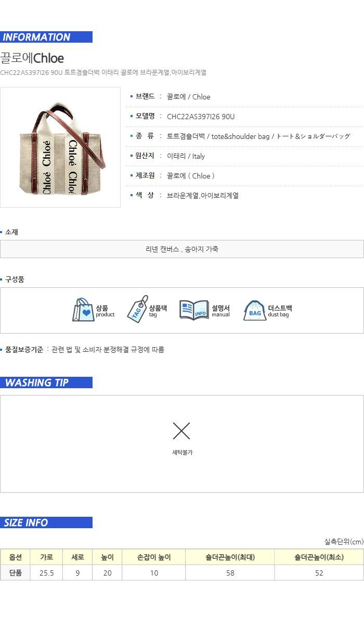
Task: Click the manual booklet info icon
Action: (x=194, y=310)
